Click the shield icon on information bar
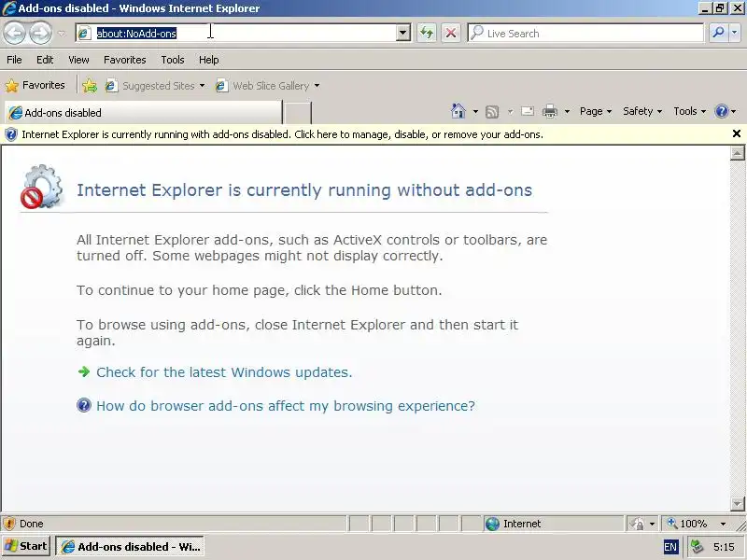The height and width of the screenshot is (560, 747). coord(10,134)
